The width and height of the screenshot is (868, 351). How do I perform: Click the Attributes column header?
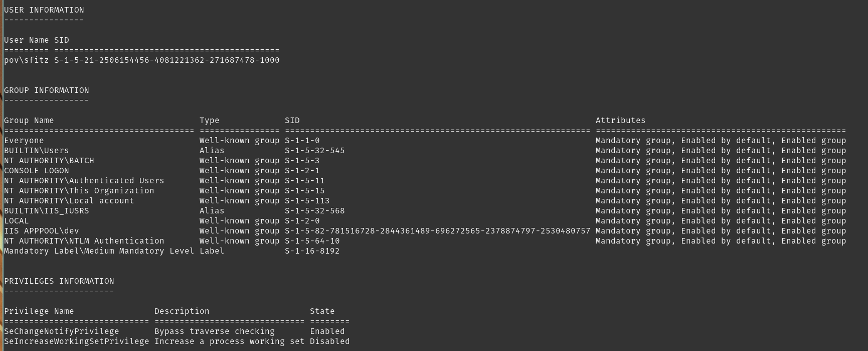coord(620,121)
